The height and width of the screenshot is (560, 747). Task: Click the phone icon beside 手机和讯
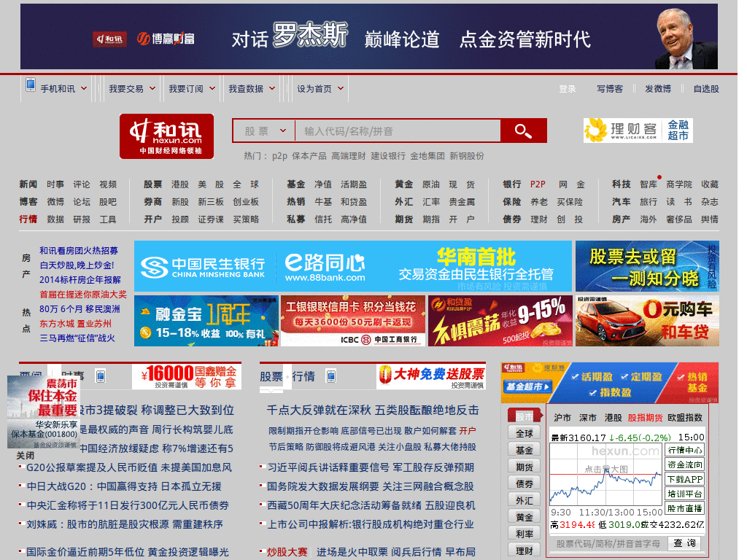(x=31, y=85)
